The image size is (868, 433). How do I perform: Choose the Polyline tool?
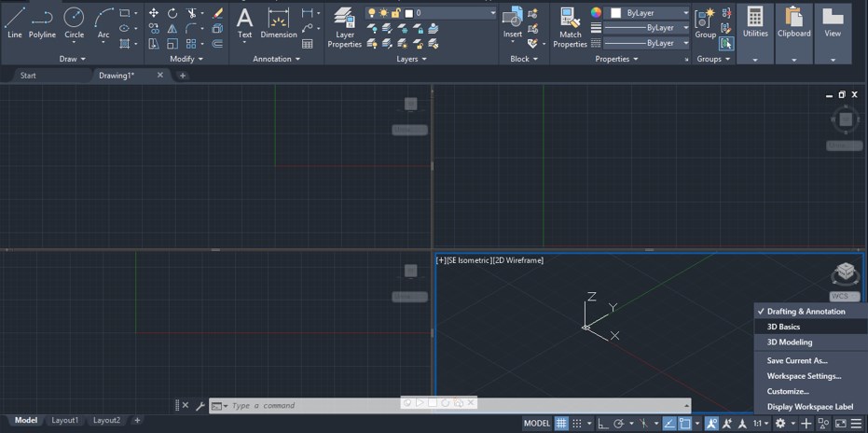[42, 22]
